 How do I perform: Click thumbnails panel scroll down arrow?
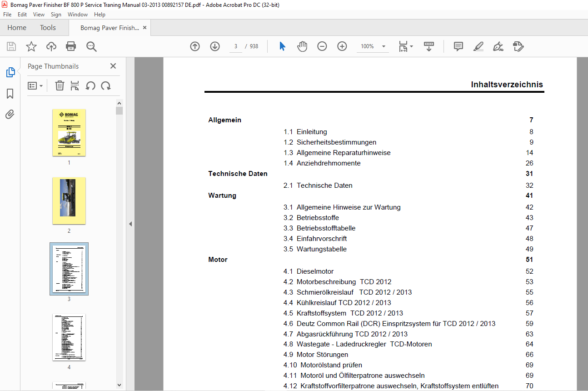(120, 385)
